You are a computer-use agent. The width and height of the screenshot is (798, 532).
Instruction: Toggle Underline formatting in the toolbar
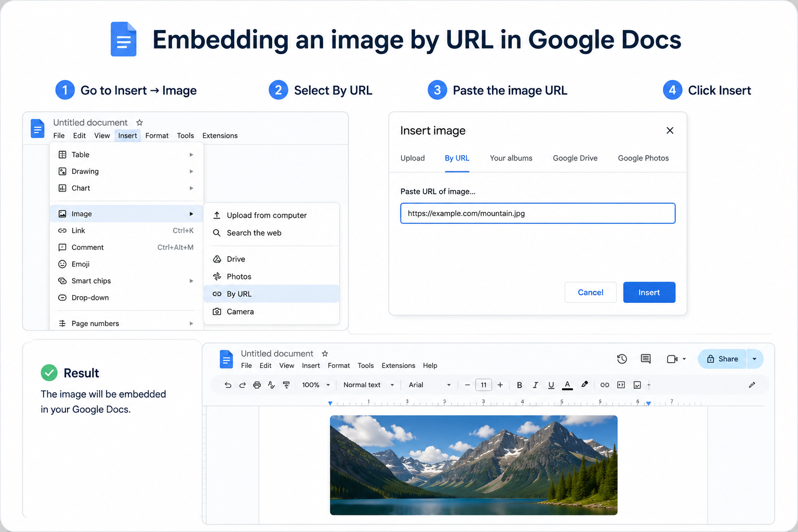(x=551, y=385)
